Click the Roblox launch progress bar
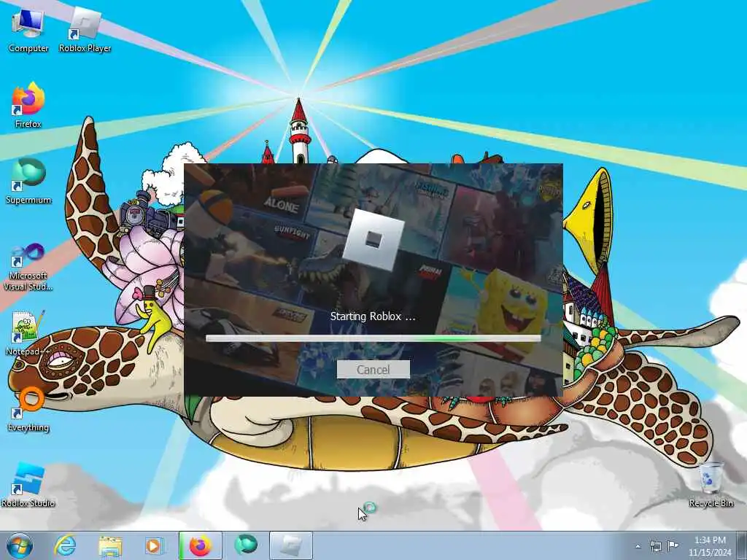This screenshot has height=560, width=747. coord(373,338)
